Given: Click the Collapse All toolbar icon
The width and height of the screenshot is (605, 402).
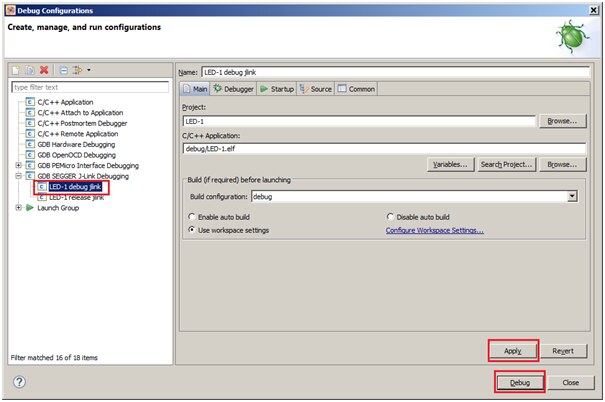Looking at the screenshot, I should tap(64, 70).
